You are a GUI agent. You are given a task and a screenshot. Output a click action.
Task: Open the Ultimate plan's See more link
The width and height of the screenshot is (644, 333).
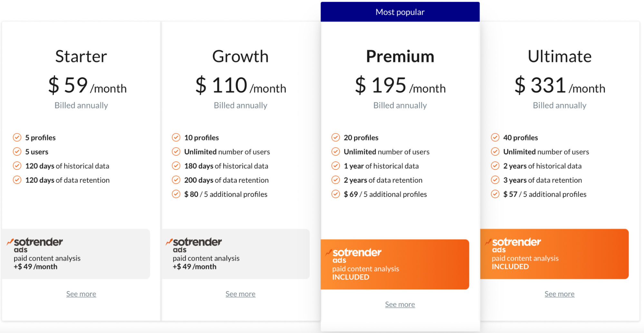click(559, 294)
